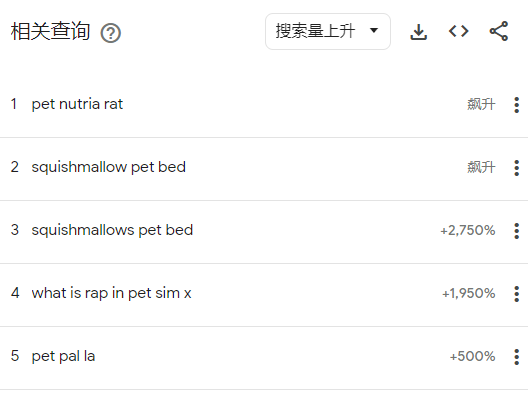Select the squishmallows pet bed query
The width and height of the screenshot is (531, 400).
pos(112,230)
